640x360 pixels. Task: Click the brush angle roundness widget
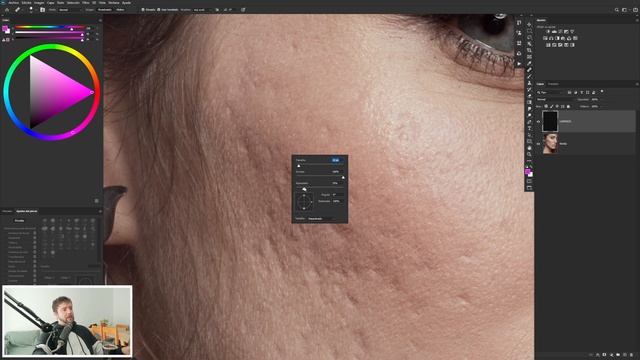point(304,202)
